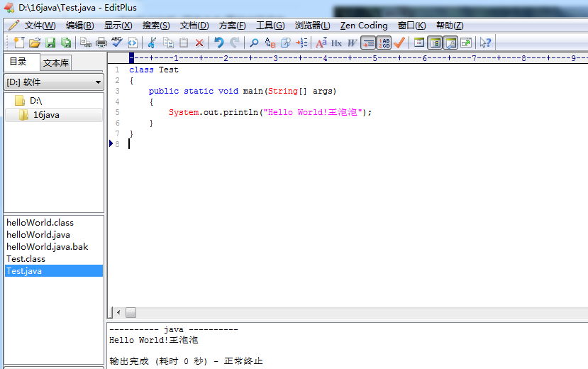Select helloWorld.java in file list

[x=38, y=235]
